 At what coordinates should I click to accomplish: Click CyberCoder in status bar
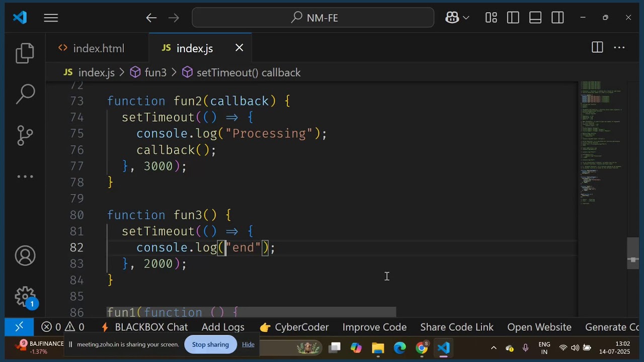click(294, 327)
